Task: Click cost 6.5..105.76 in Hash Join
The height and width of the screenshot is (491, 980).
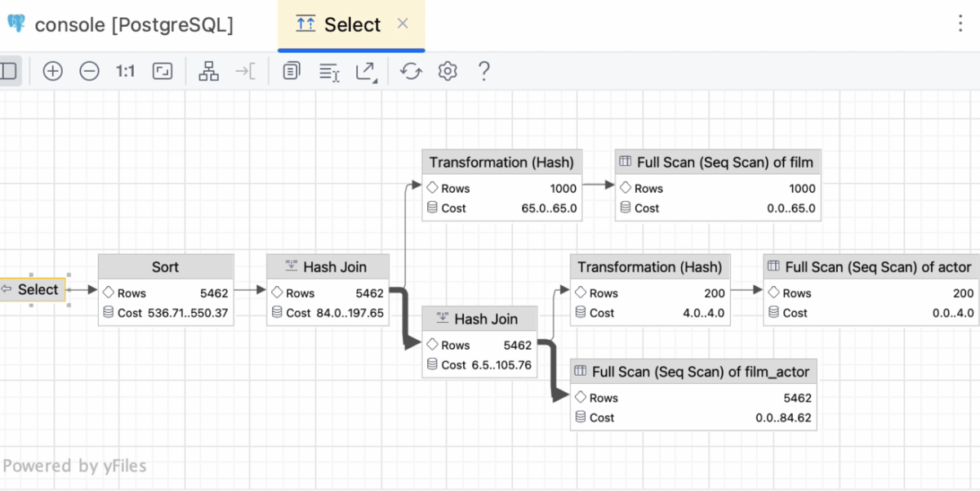Action: pos(501,365)
